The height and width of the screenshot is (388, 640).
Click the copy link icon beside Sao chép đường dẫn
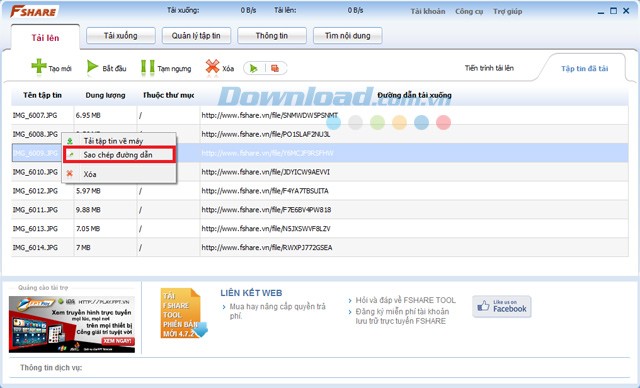coord(71,155)
